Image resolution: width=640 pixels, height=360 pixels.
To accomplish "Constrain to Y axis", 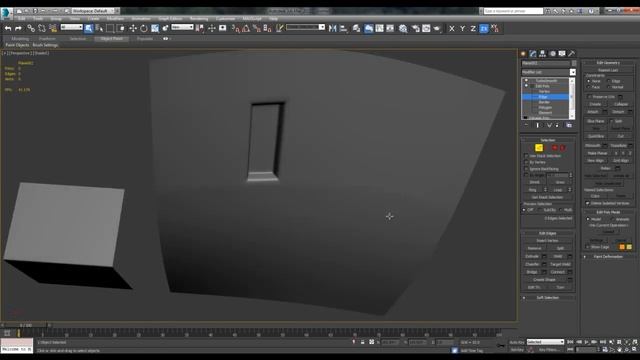I will pyautogui.click(x=462, y=28).
